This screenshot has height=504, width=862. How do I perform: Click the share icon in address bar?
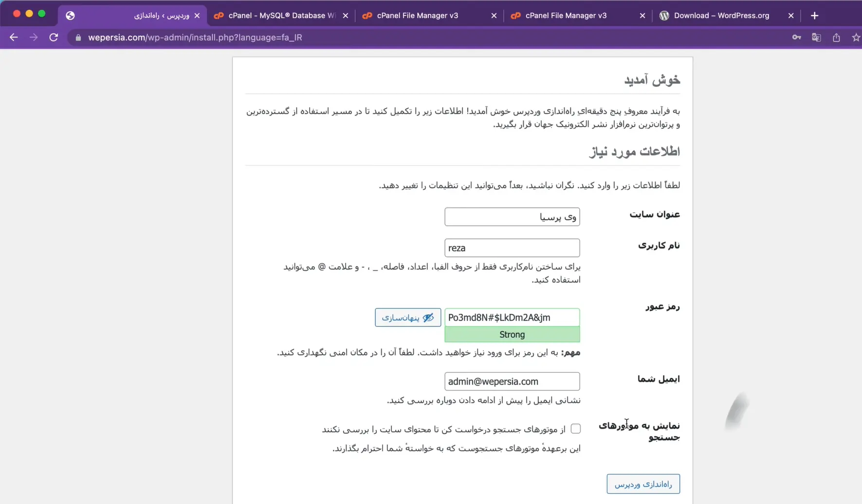(836, 37)
